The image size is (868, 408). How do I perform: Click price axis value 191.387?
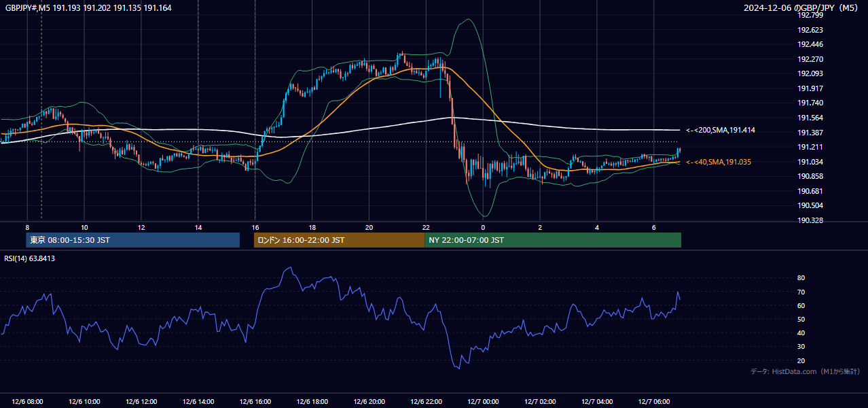(810, 133)
